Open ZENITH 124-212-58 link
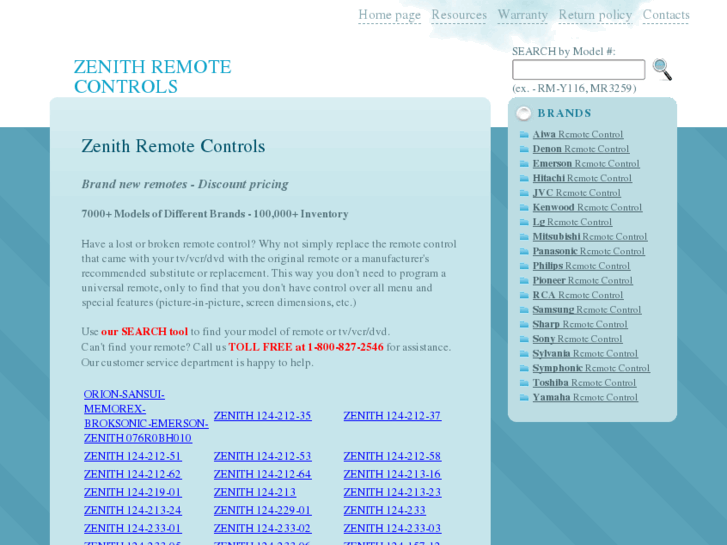Screen dimensions: 727x545 (x=392, y=456)
